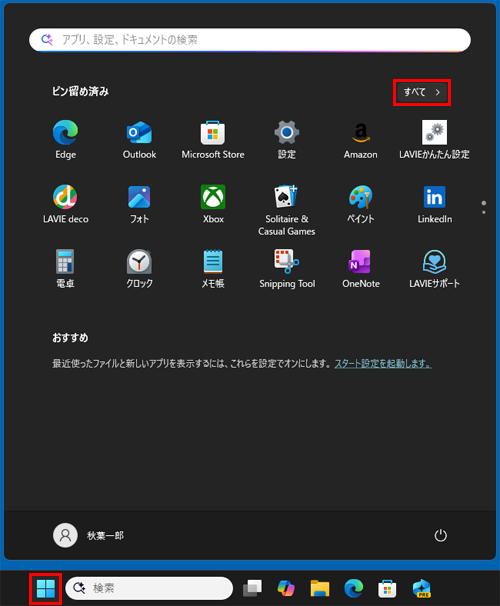Open the OneNote pinned app

tap(361, 269)
